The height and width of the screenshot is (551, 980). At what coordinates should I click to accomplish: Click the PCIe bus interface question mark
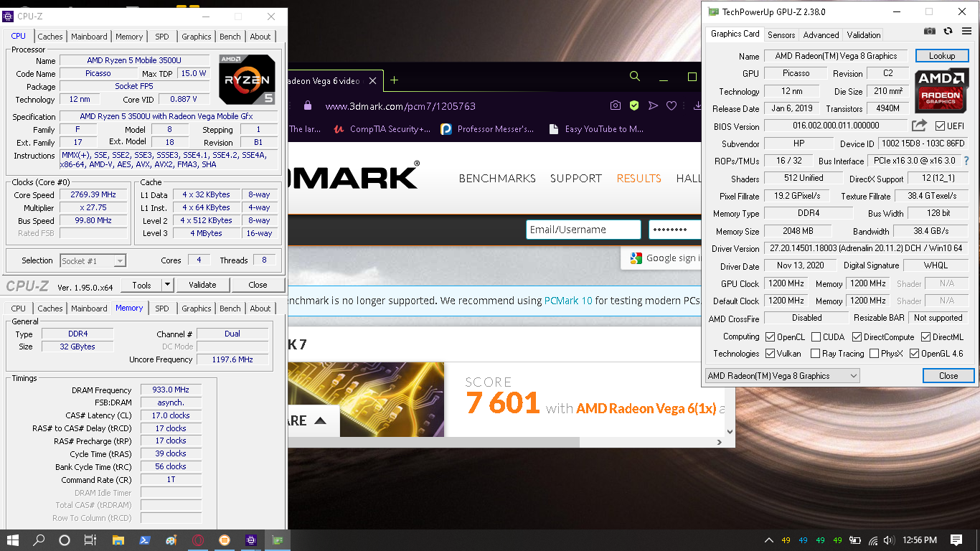point(966,161)
